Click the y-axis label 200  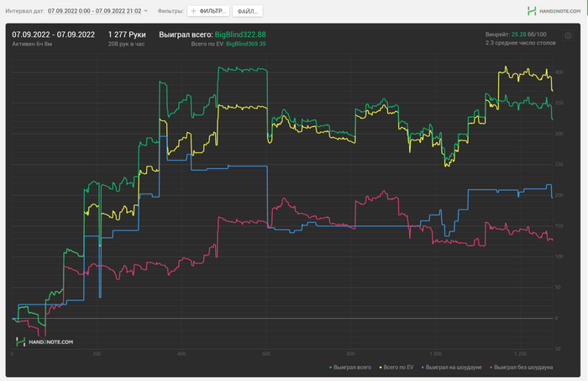click(559, 195)
